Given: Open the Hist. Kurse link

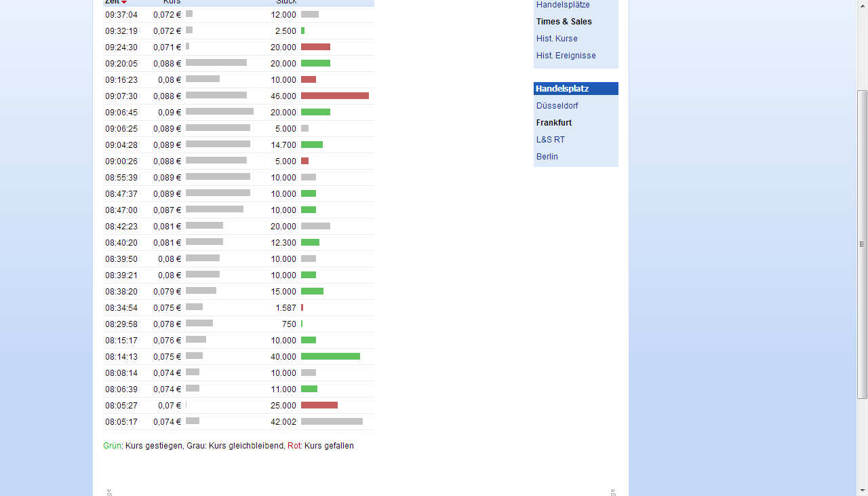Looking at the screenshot, I should (557, 39).
